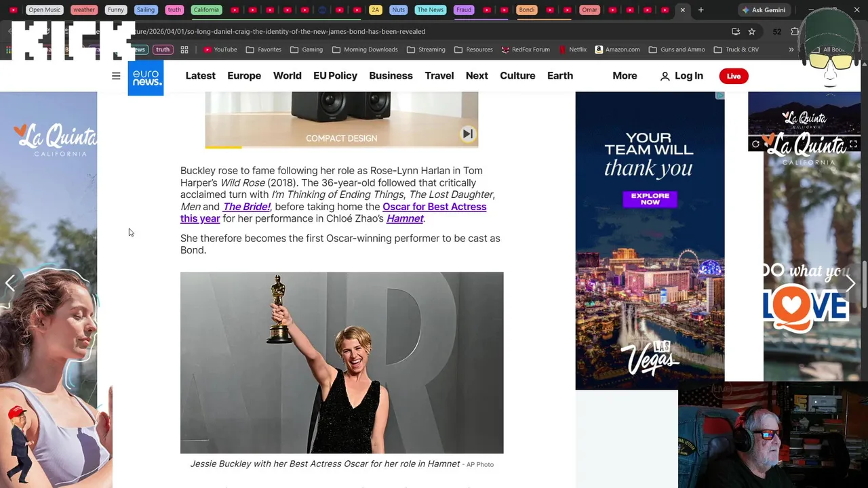Viewport: 868px width, 488px height.
Task: Click the Jessie Buckley Oscar photo
Action: (x=342, y=363)
